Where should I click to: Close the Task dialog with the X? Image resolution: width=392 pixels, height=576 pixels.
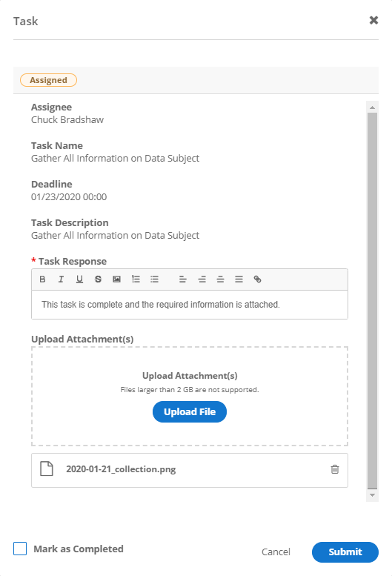pyautogui.click(x=373, y=20)
